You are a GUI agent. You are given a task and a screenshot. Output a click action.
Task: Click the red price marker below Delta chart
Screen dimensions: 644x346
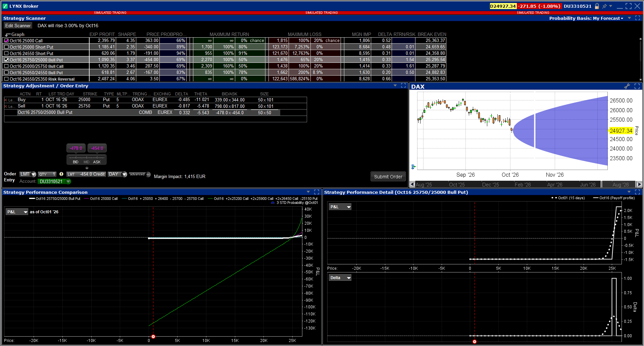[475, 342]
